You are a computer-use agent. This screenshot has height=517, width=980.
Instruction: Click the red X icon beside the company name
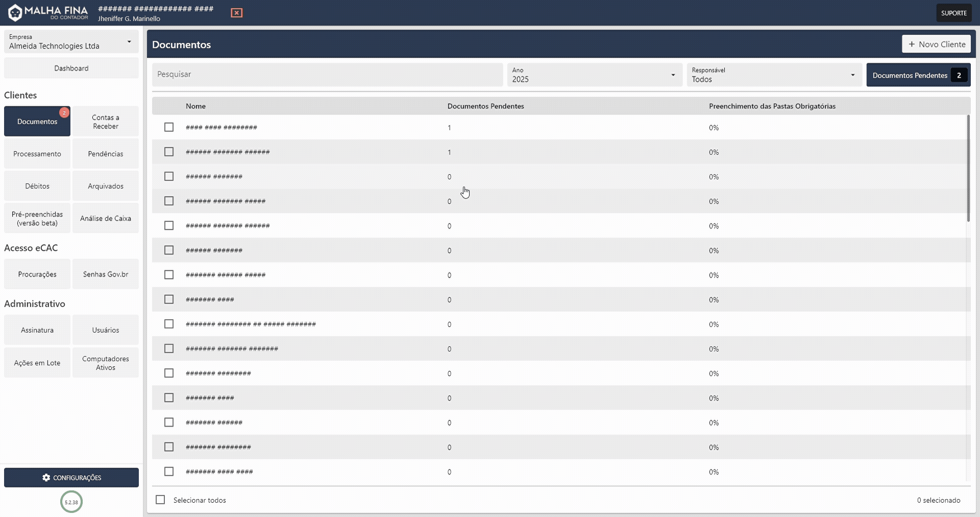(x=236, y=13)
